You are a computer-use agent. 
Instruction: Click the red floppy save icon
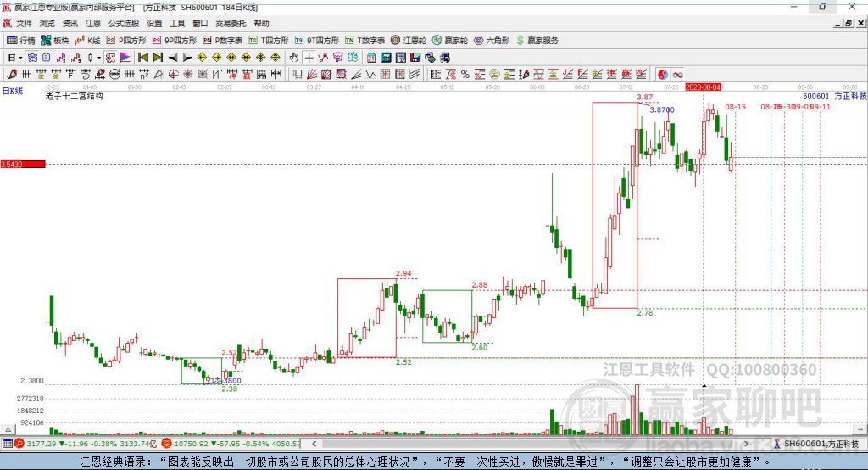pos(415,58)
